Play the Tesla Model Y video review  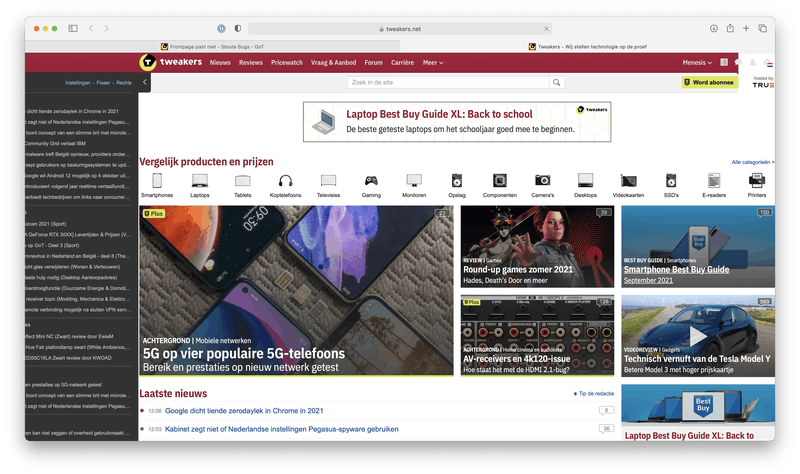pyautogui.click(x=698, y=336)
